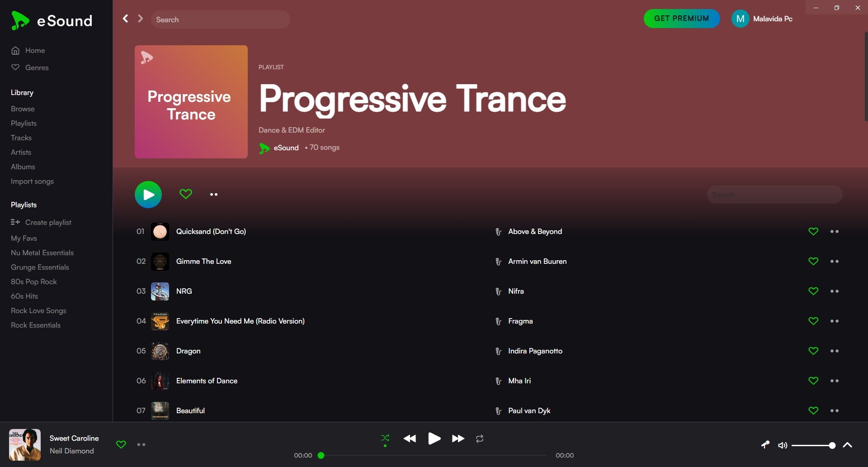Click the eSound logo in the sidebar
The image size is (868, 467).
[52, 21]
